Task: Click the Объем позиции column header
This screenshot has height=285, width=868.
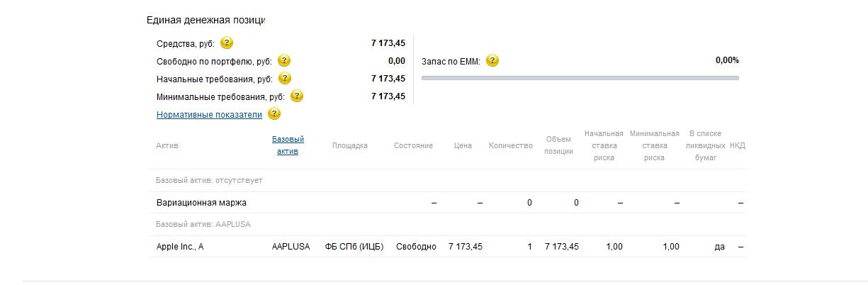Action: 558,145
